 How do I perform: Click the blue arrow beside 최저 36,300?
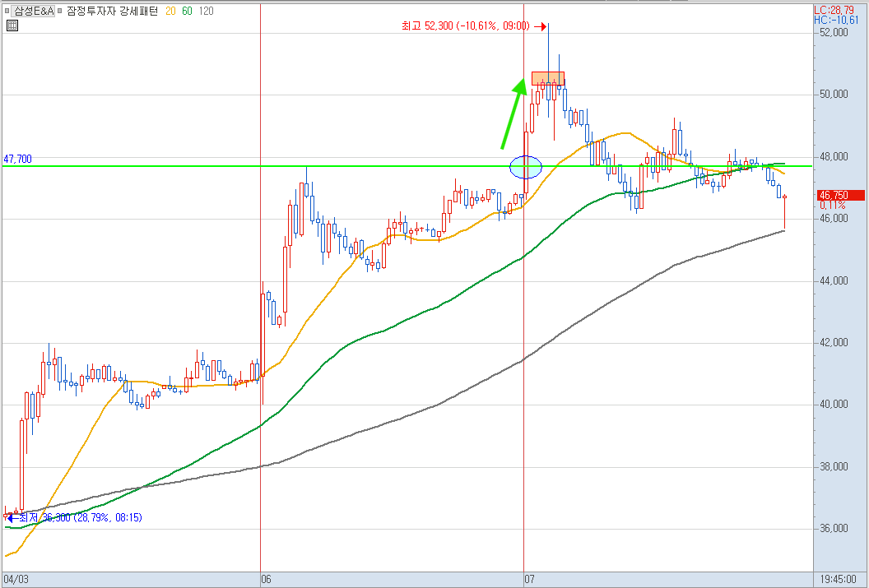coord(12,518)
